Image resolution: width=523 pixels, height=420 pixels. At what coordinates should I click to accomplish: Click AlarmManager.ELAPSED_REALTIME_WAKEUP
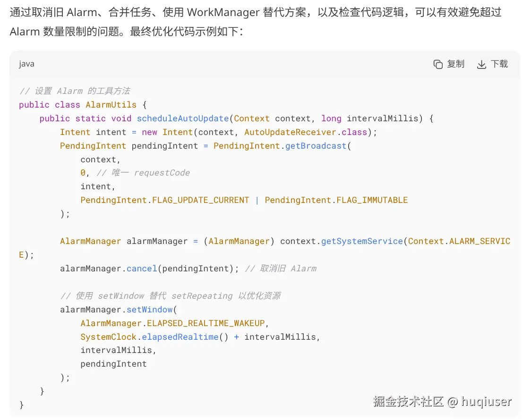(173, 323)
